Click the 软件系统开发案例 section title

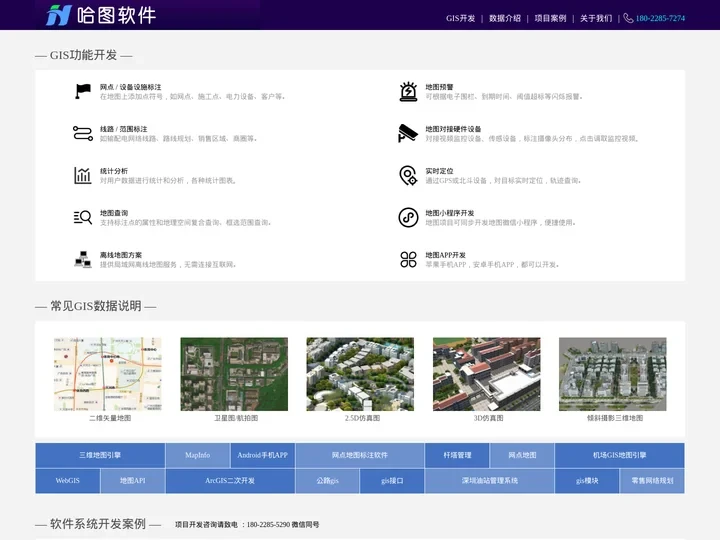(x=98, y=524)
